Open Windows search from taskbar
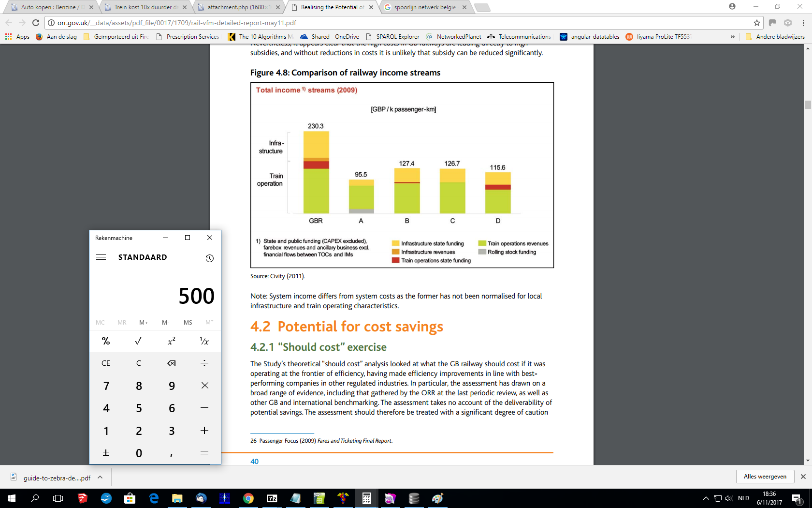The height and width of the screenshot is (508, 812). click(35, 498)
